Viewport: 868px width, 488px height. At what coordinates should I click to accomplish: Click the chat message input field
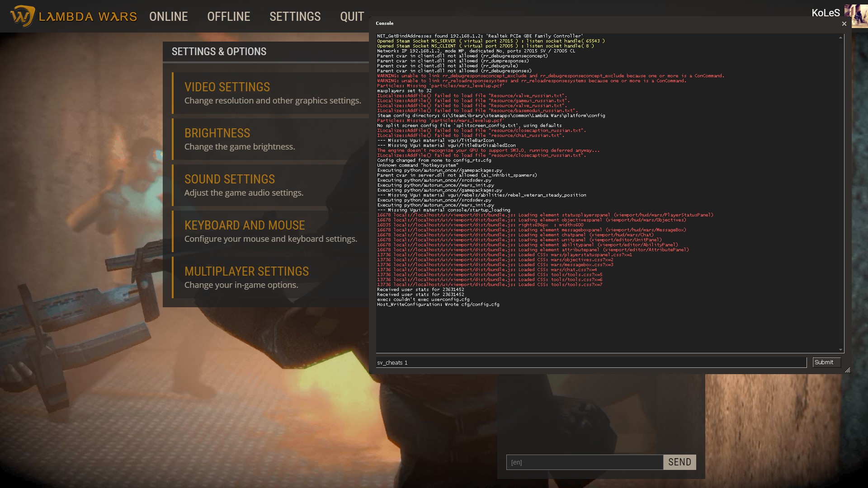[584, 462]
